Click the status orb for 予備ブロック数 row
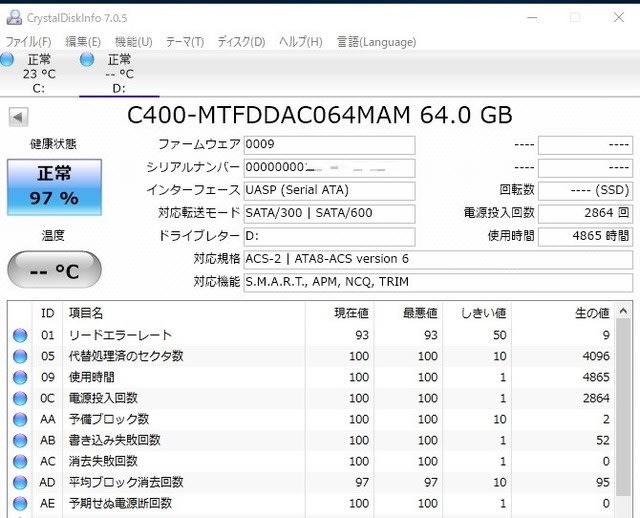The width and height of the screenshot is (640, 518). coord(20,420)
